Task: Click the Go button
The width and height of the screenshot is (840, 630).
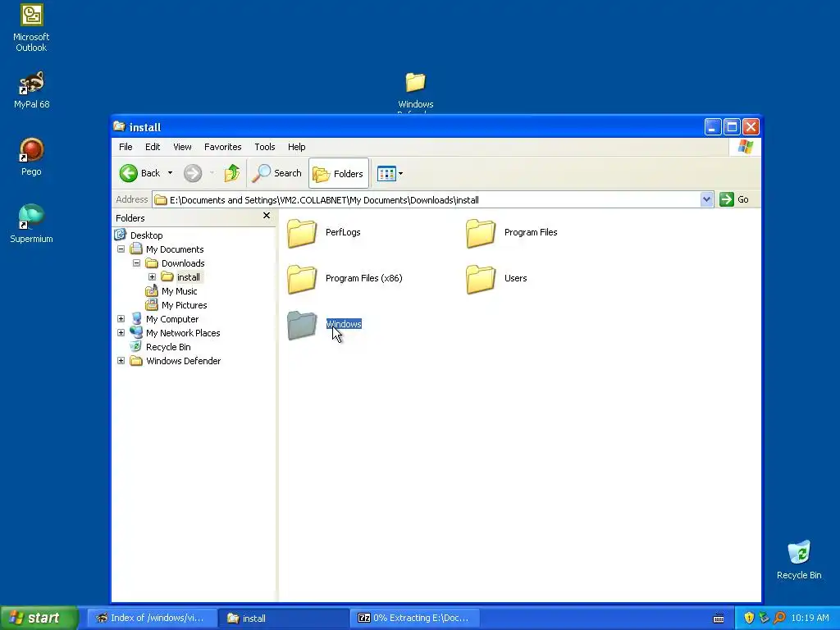Action: click(734, 200)
